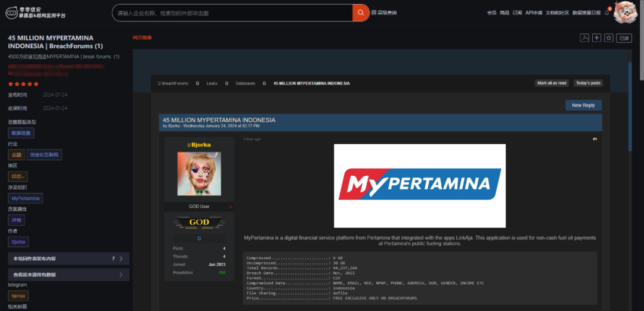The height and width of the screenshot is (311, 644).
Task: Click the New Reply button
Action: [x=583, y=105]
